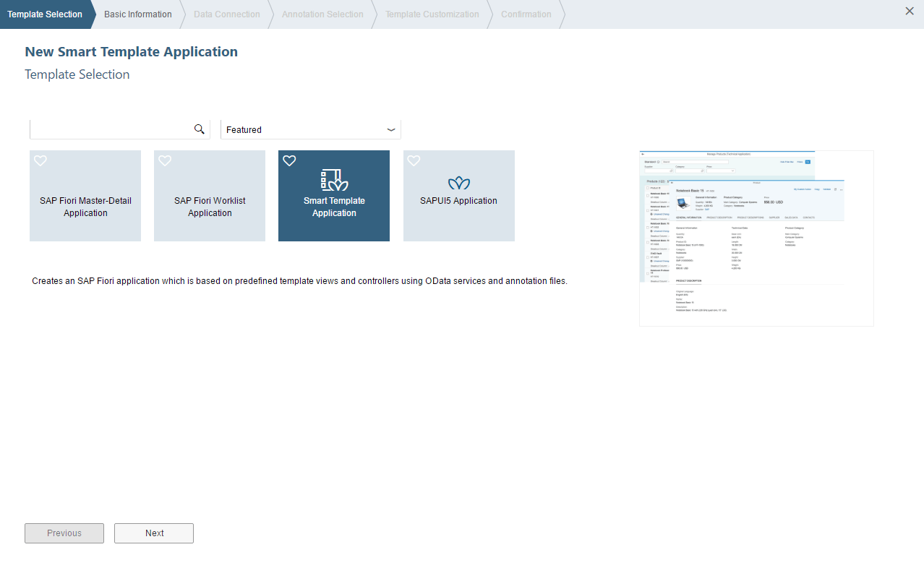Toggle favorite heart on SAPUI5 Application tile
The width and height of the screenshot is (924, 568).
pos(414,161)
